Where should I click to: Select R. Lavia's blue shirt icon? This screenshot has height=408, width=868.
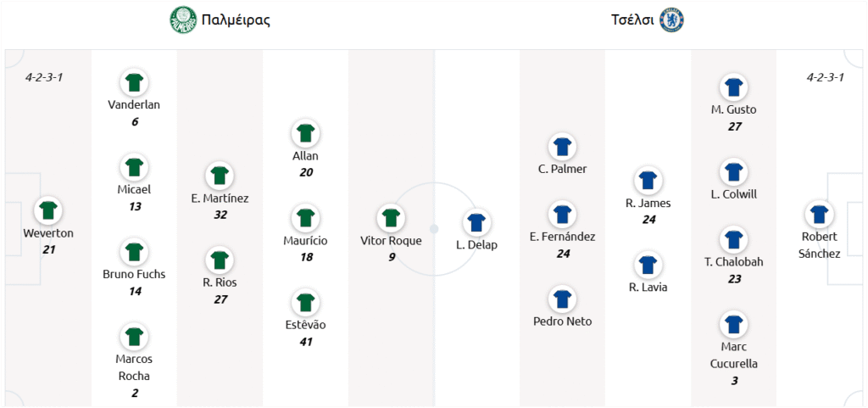[648, 265]
